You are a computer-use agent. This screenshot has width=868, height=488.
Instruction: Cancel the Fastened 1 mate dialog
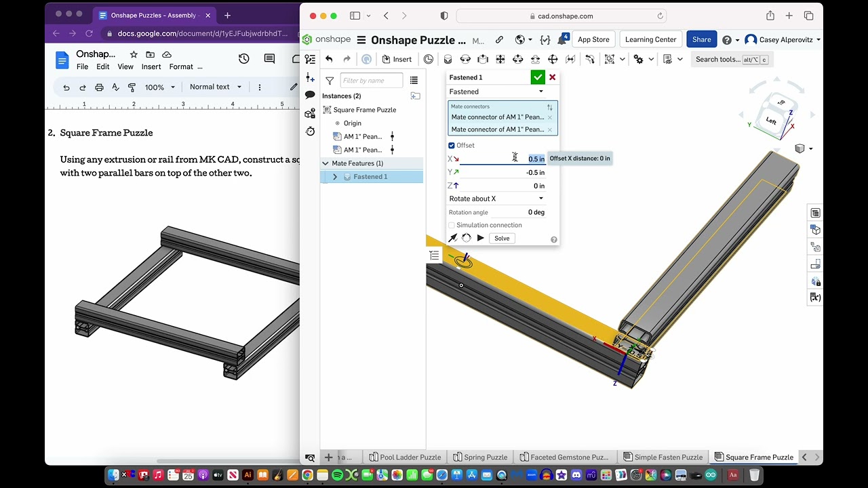pos(553,77)
